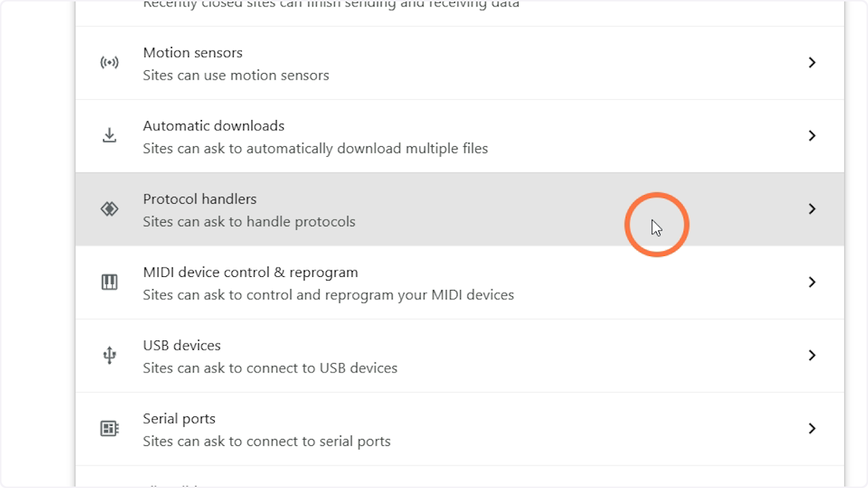This screenshot has width=868, height=488.
Task: Expand Automatic downloads with chevron arrow
Action: pos(812,136)
